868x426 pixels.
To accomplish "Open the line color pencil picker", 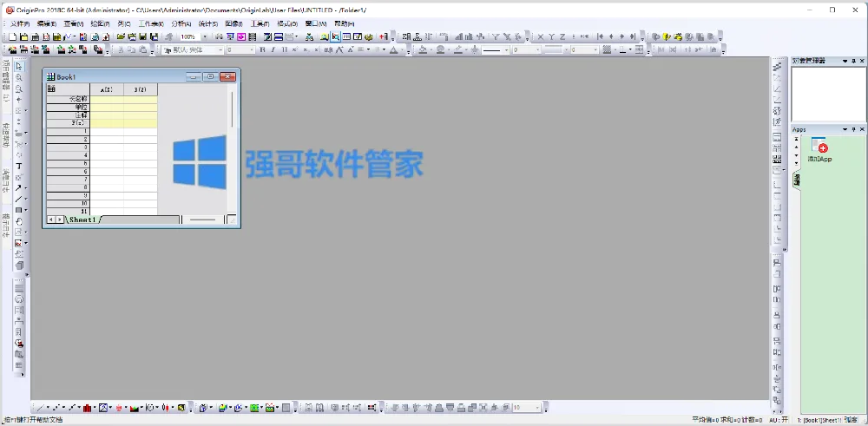I will tap(457, 49).
